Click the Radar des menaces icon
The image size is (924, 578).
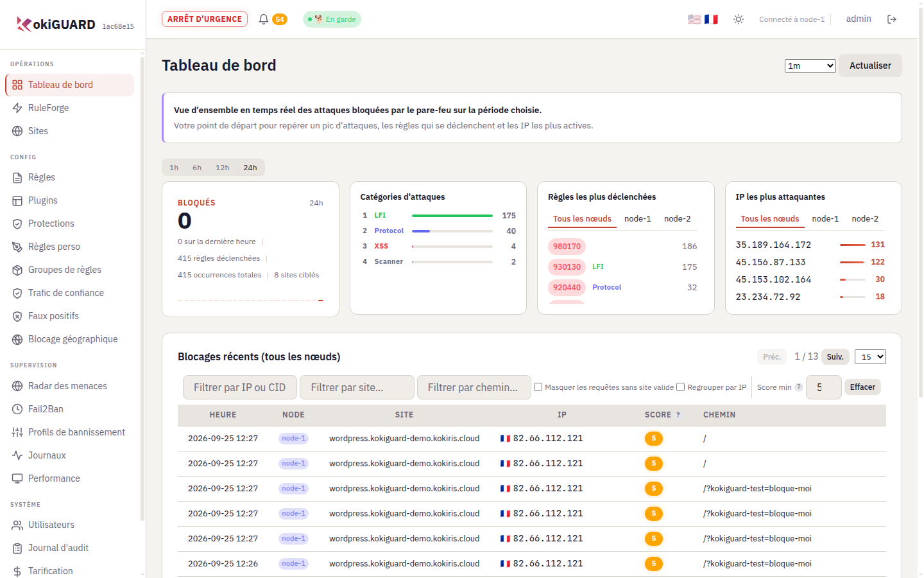[x=17, y=386]
